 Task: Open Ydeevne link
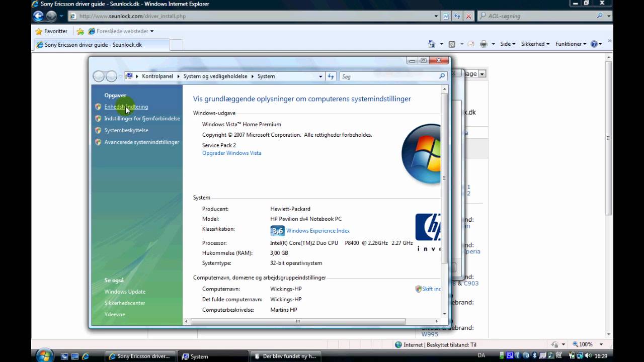(115, 314)
